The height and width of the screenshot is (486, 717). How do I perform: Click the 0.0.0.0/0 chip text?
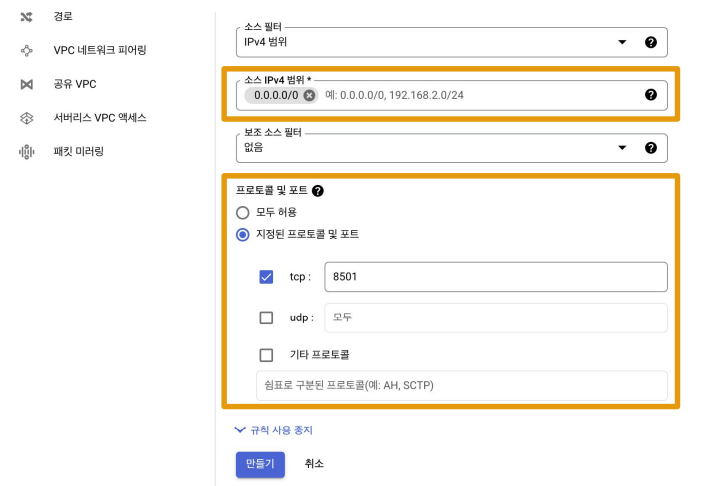(276, 95)
